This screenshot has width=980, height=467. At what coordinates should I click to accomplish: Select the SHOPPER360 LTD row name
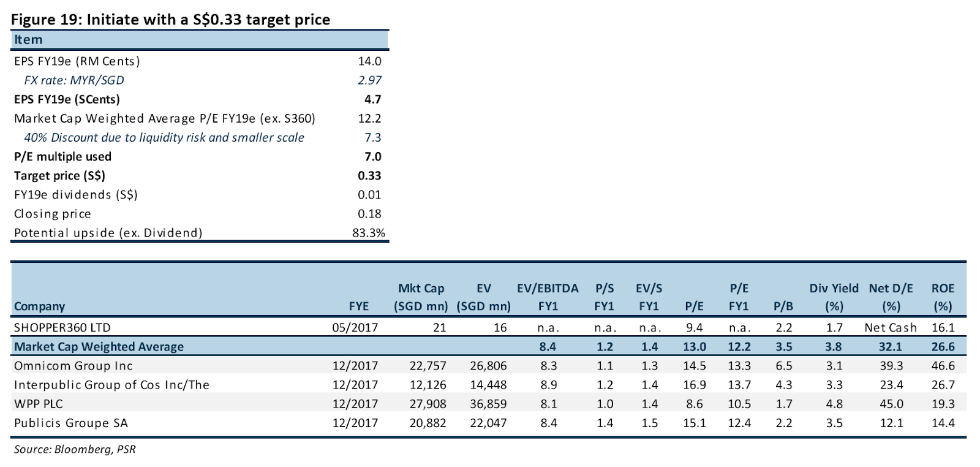pos(62,328)
